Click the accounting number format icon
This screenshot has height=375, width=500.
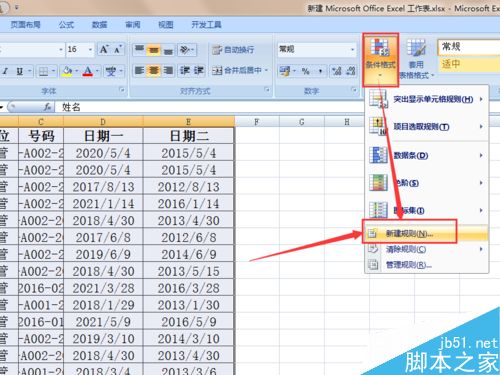tap(285, 71)
